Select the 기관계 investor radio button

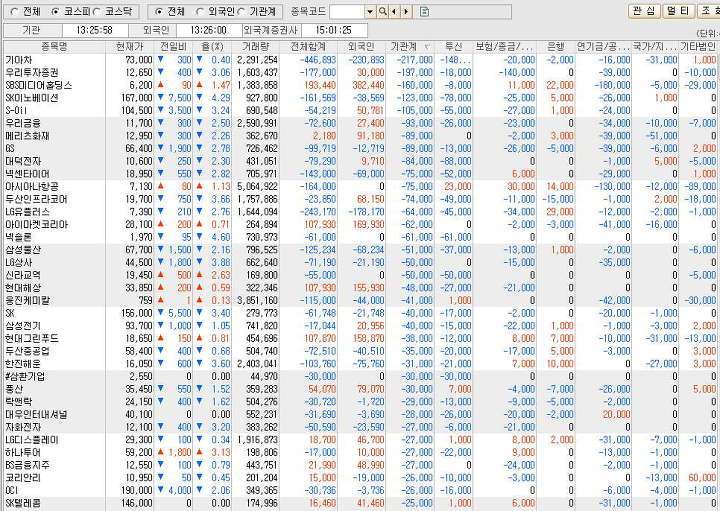click(x=242, y=11)
